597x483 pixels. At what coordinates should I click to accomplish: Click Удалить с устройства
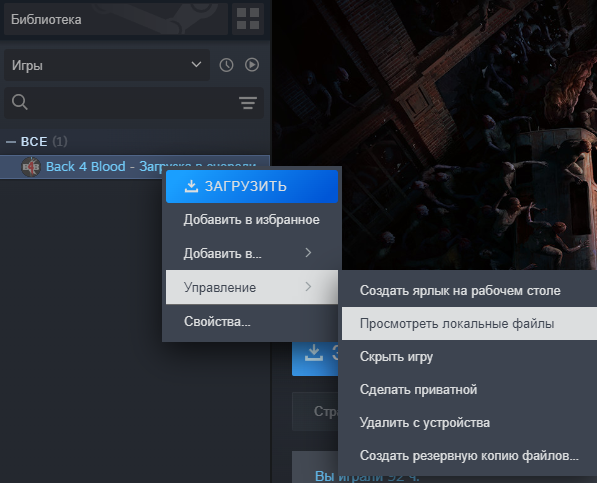tap(469, 422)
